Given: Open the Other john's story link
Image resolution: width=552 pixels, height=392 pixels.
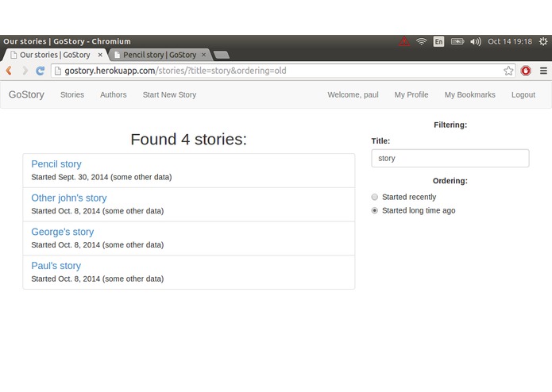Looking at the screenshot, I should pos(69,198).
